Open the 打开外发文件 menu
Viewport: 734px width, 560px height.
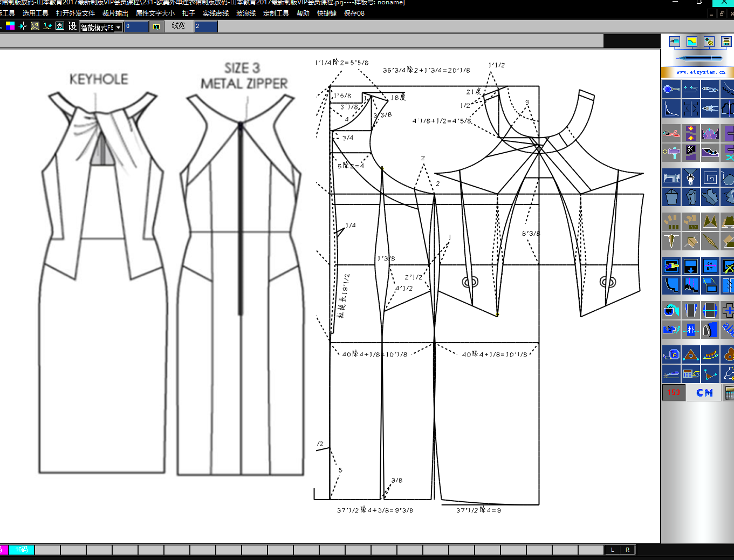76,13
